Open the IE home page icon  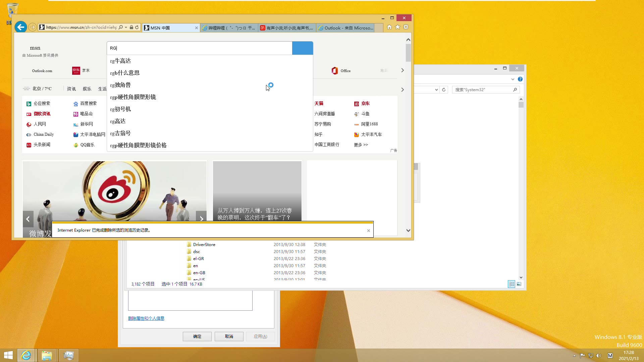[x=389, y=27]
